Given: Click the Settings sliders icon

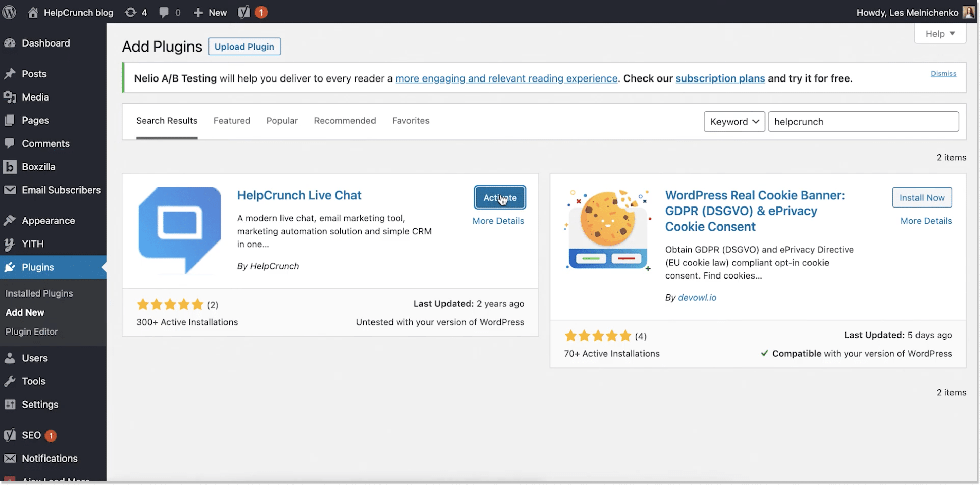Looking at the screenshot, I should (10, 405).
